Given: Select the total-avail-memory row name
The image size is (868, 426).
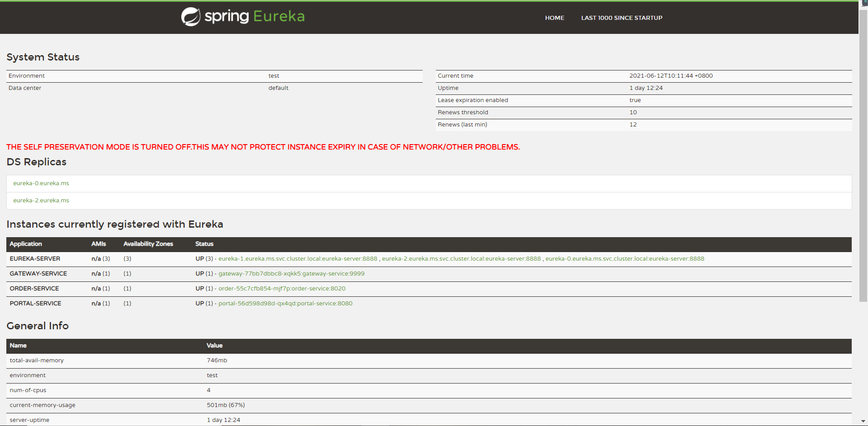Looking at the screenshot, I should [x=37, y=360].
